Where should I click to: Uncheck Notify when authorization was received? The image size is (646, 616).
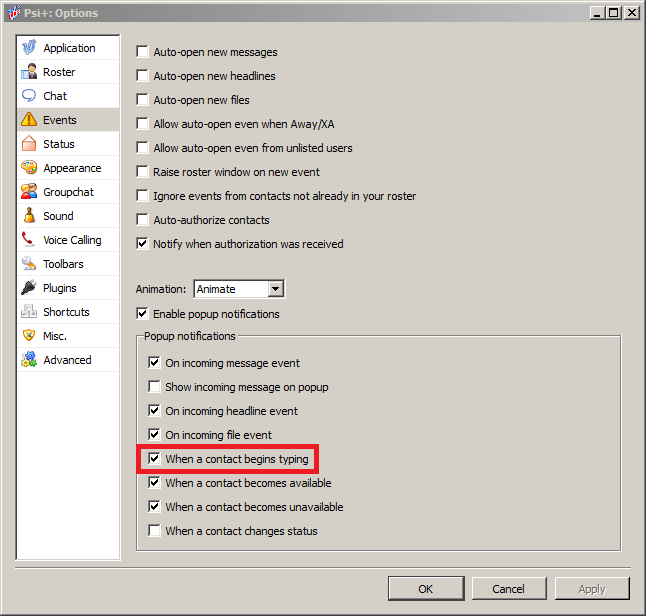[x=143, y=244]
